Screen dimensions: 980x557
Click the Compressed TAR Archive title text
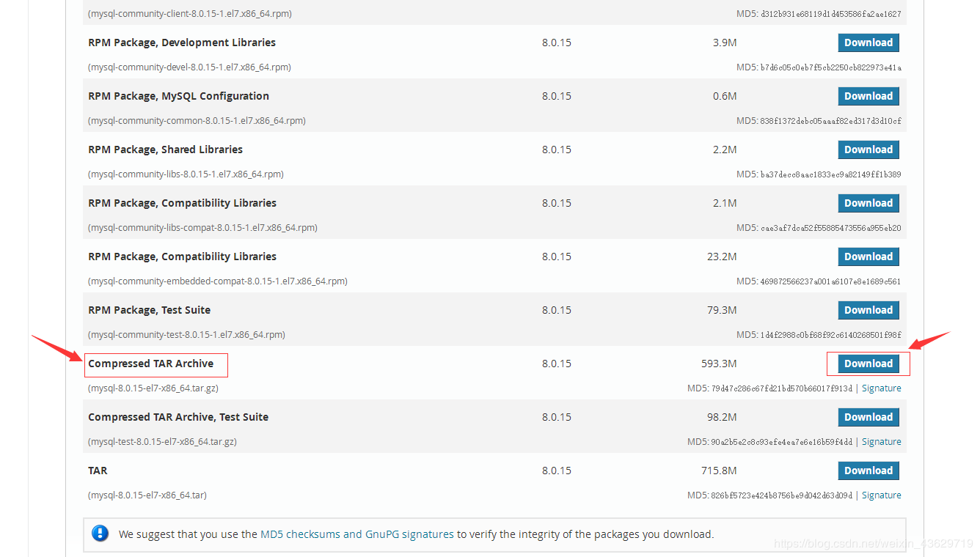pyautogui.click(x=150, y=364)
